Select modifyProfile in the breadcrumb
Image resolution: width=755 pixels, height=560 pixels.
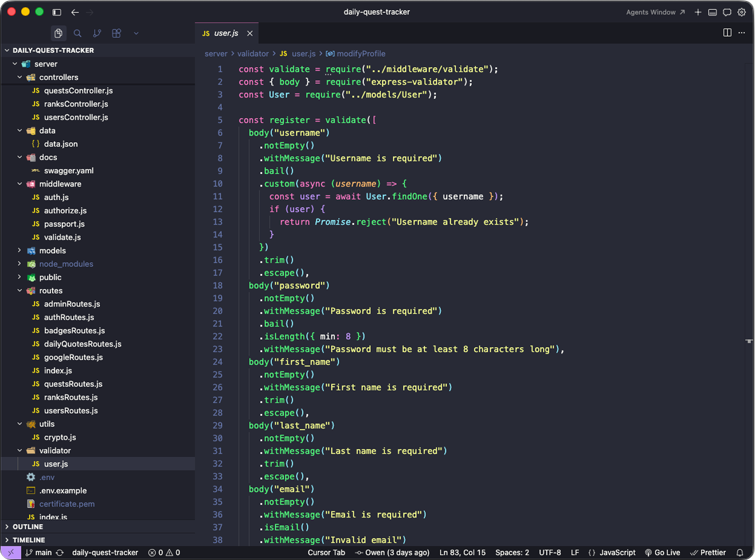(361, 53)
